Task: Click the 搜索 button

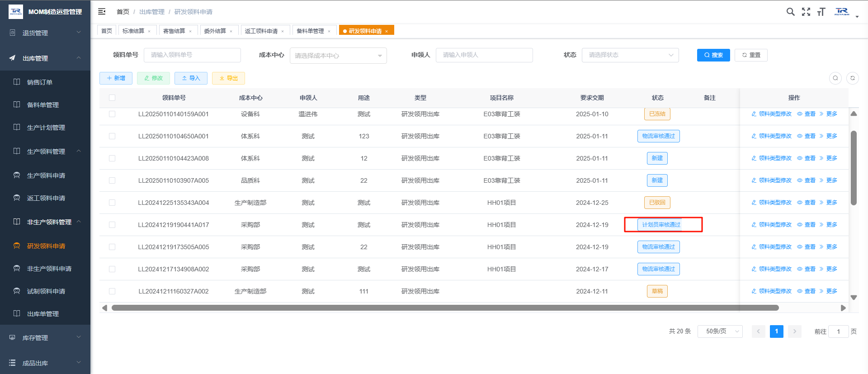Action: pyautogui.click(x=713, y=55)
